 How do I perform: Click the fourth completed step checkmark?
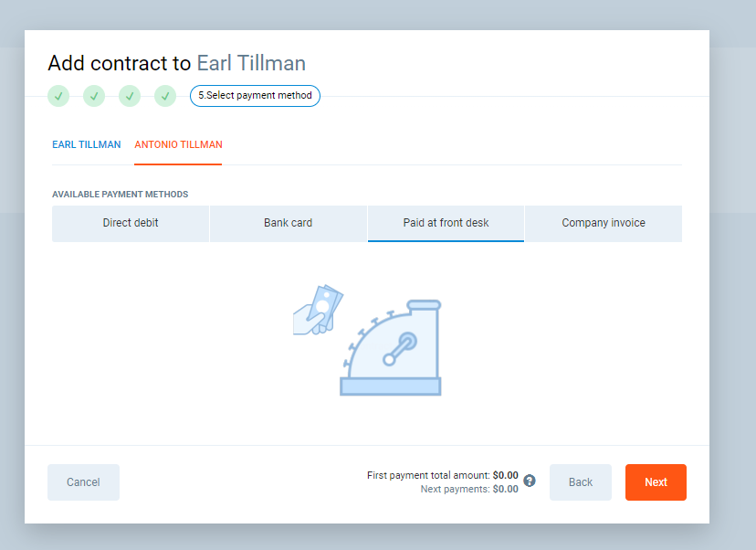point(165,96)
